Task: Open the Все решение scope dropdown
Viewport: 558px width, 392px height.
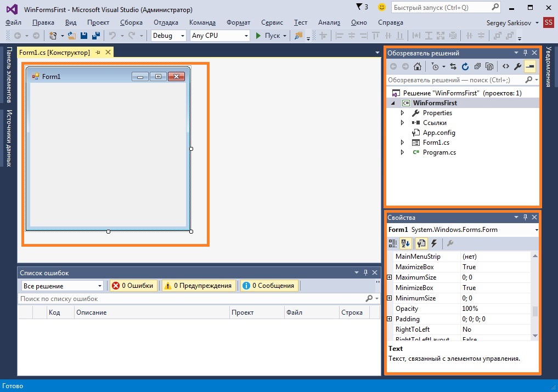Action: pos(62,286)
